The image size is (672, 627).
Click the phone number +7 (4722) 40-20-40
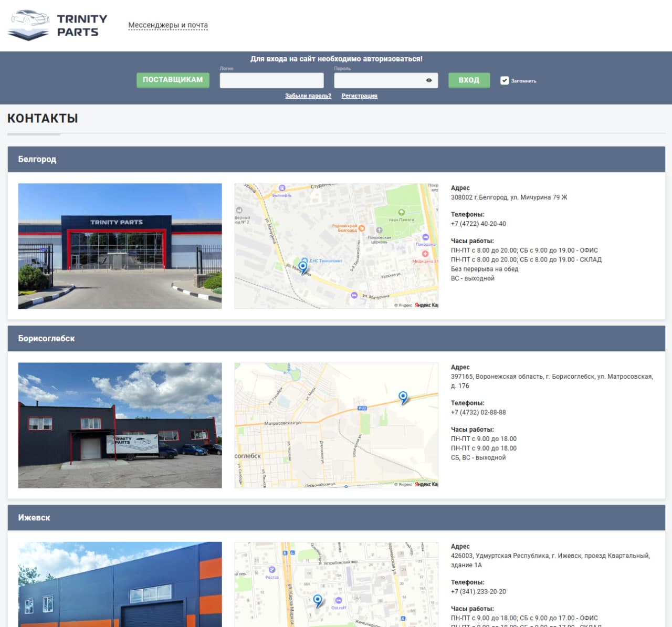(478, 224)
